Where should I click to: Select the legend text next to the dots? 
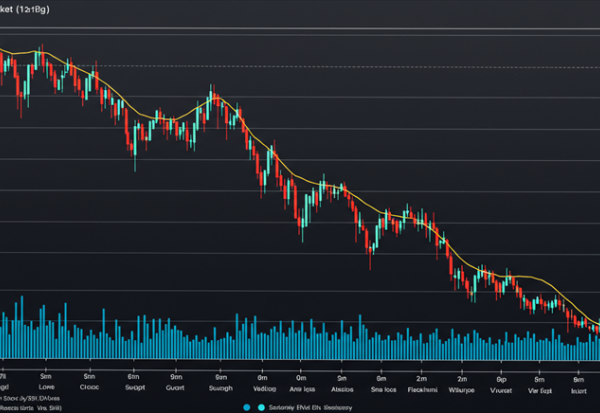click(x=312, y=408)
